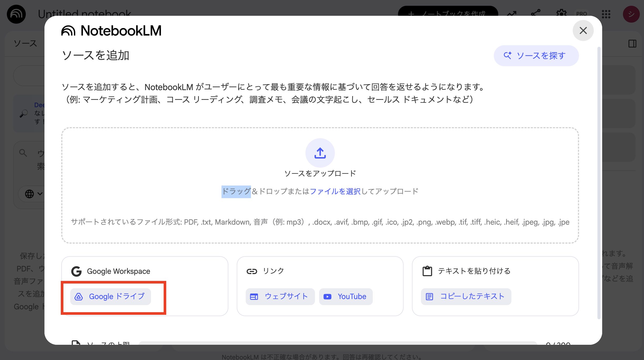The height and width of the screenshot is (360, 644).
Task: Click the NotebookLM logo icon in the dialog
Action: point(69,30)
